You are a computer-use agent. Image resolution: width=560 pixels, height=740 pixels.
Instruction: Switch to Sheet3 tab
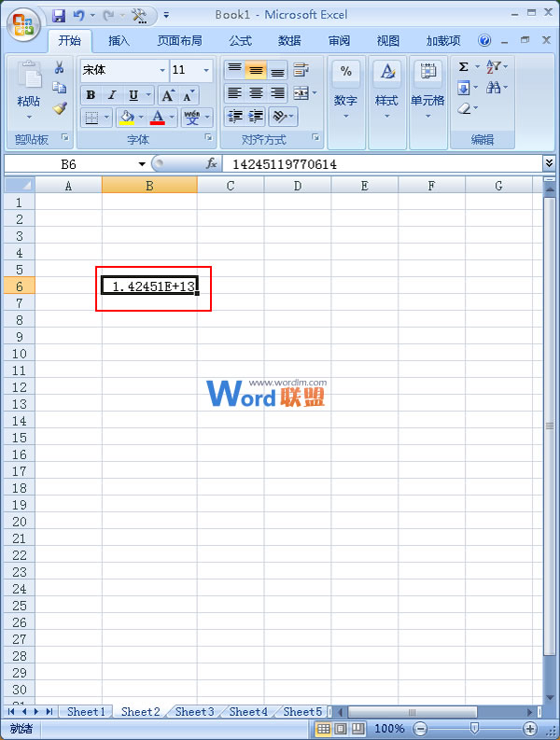click(x=194, y=711)
